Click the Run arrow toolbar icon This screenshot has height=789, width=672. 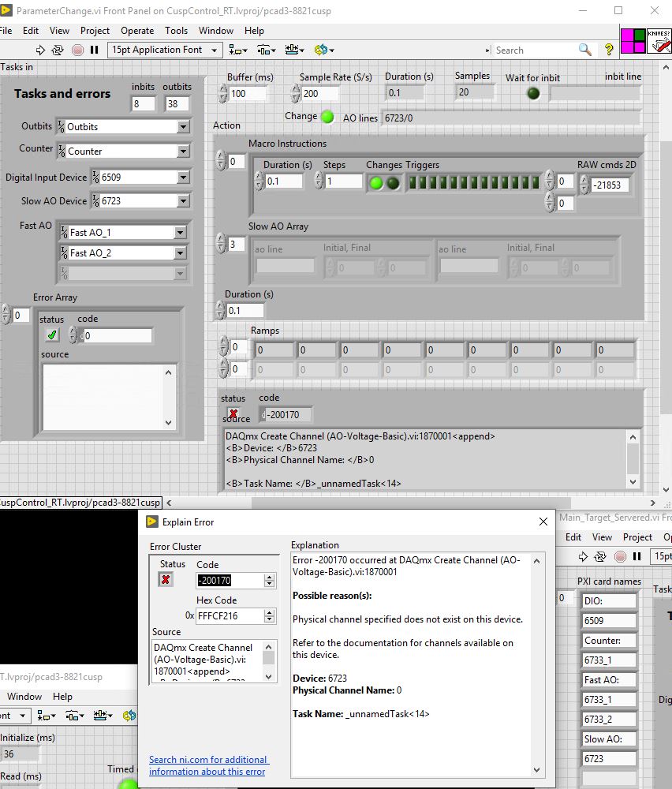41,50
